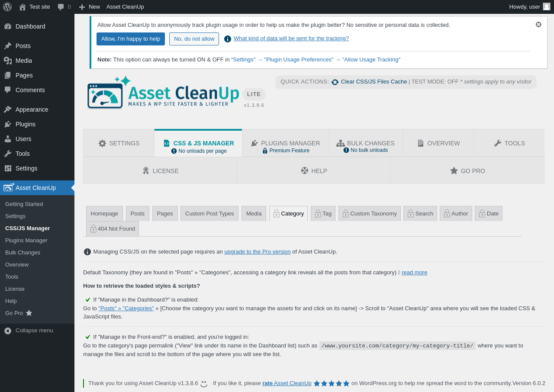Select the locked Search sub-tab
The image size is (554, 392).
pyautogui.click(x=420, y=214)
